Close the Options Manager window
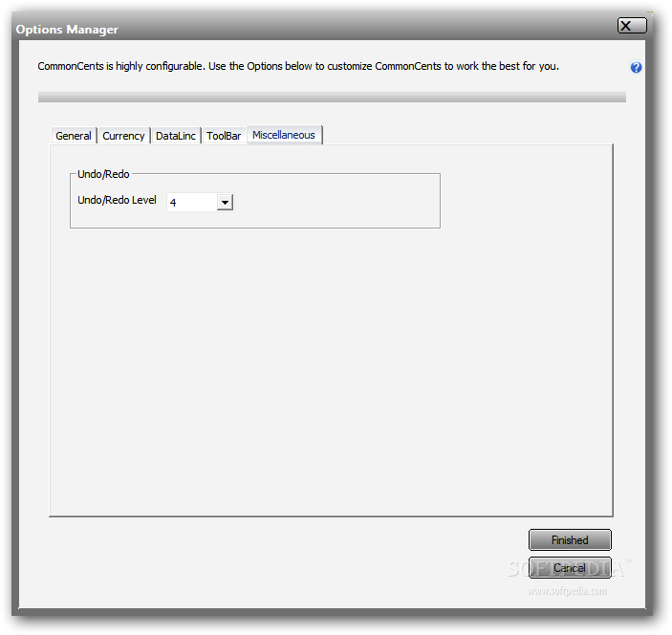 pyautogui.click(x=632, y=26)
